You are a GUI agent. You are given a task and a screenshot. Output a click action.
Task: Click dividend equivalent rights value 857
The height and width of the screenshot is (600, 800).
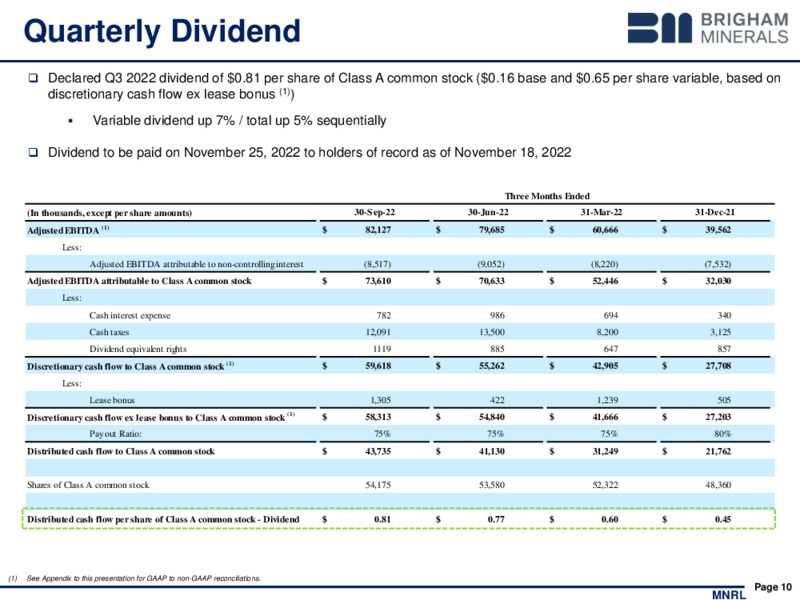(x=724, y=349)
